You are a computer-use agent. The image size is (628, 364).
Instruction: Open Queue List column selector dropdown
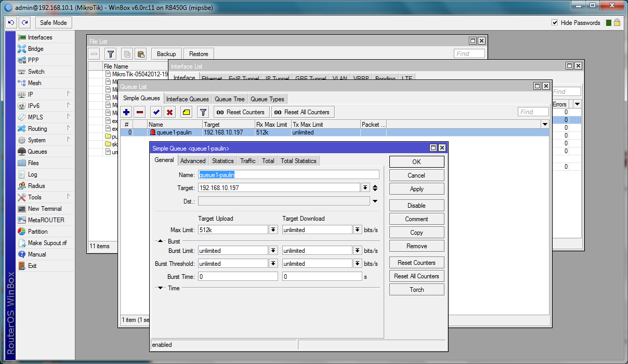(545, 125)
